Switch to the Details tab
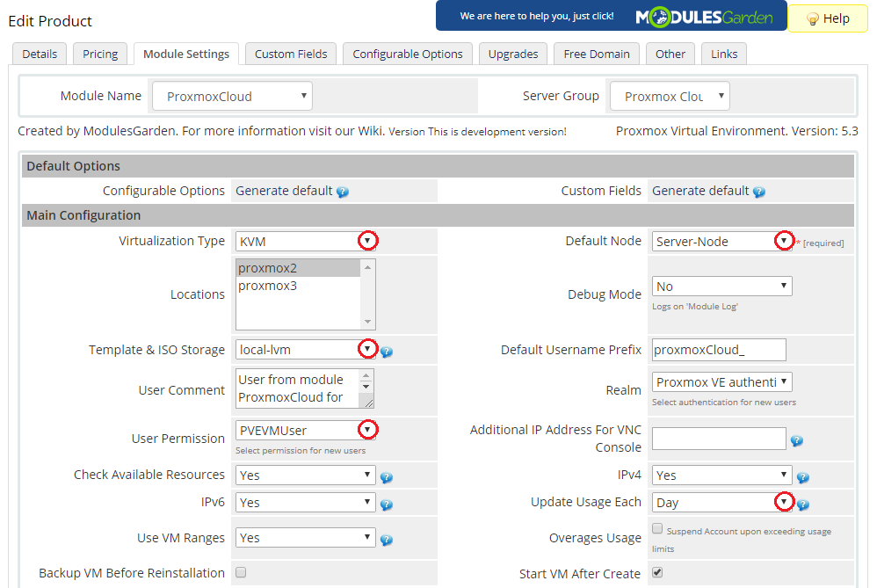 40,54
